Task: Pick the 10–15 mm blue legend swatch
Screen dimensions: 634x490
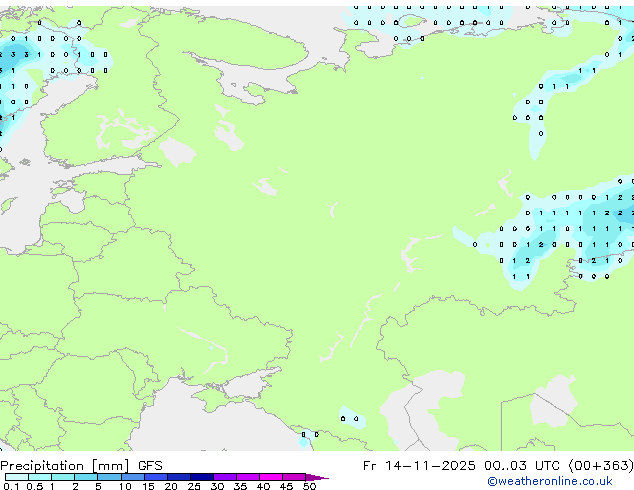Action: 133,477
